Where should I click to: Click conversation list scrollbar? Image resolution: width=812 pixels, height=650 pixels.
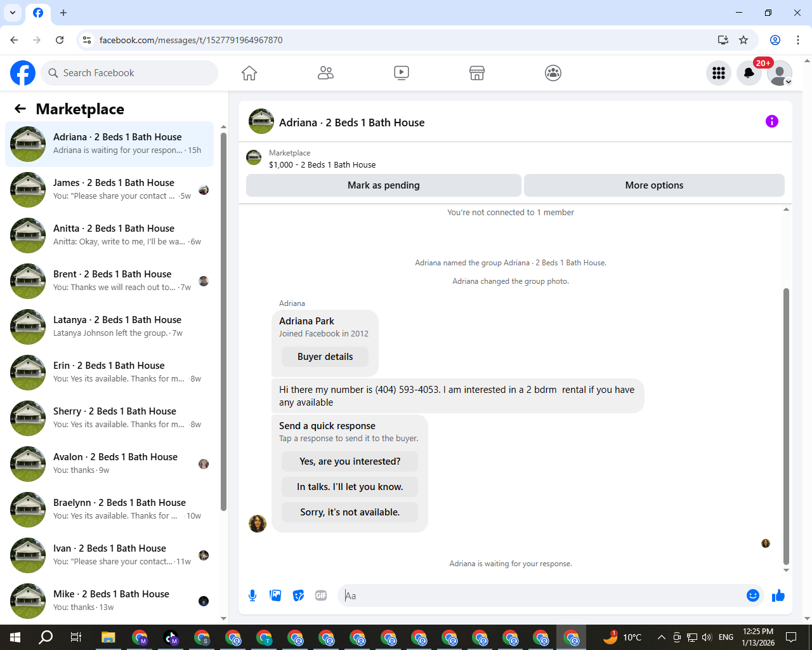tap(223, 321)
